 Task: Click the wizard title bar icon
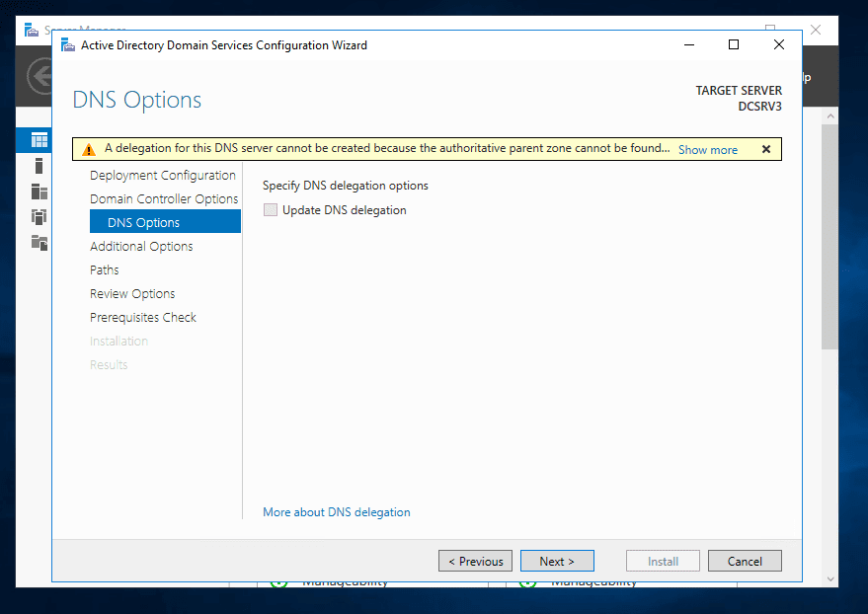coord(67,44)
